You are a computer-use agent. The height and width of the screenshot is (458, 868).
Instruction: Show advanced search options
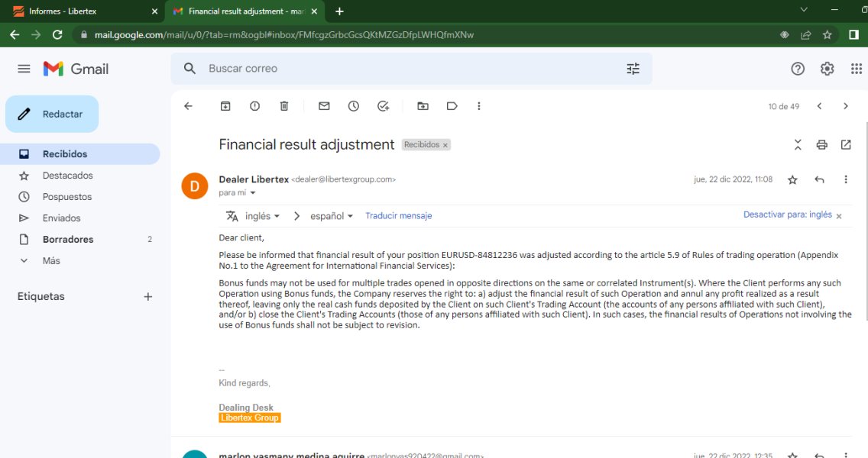(633, 69)
